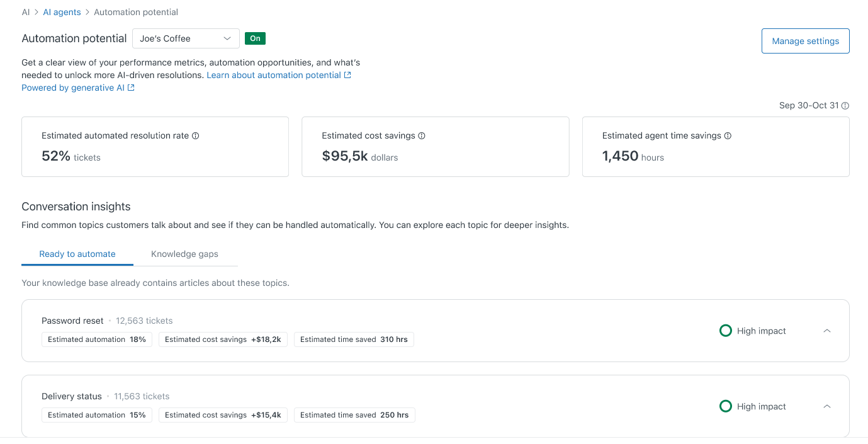Open the Powered by generative AI link

pyautogui.click(x=73, y=88)
